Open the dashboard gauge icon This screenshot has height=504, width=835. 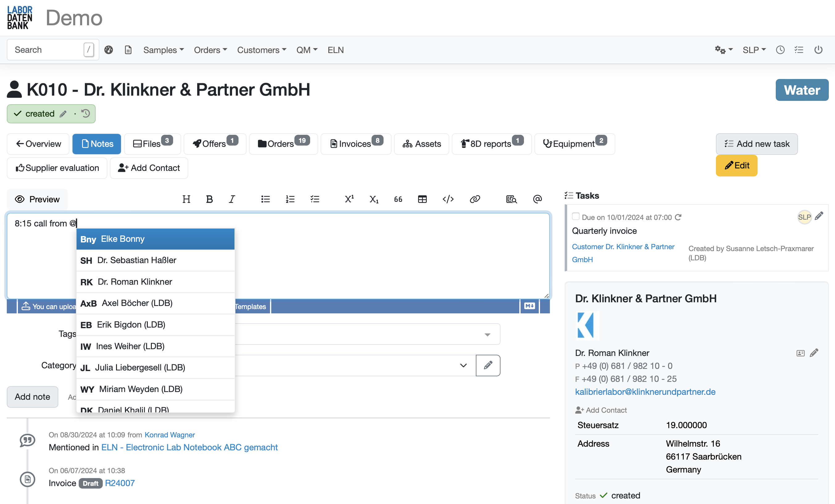(x=108, y=50)
